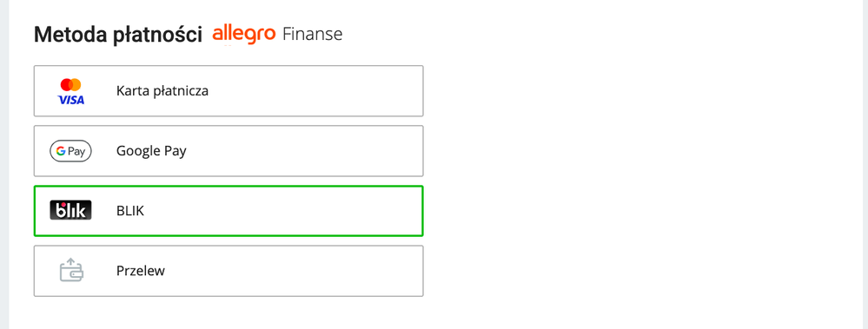Click the Przelew text label
Image resolution: width=868 pixels, height=329 pixels.
(141, 271)
